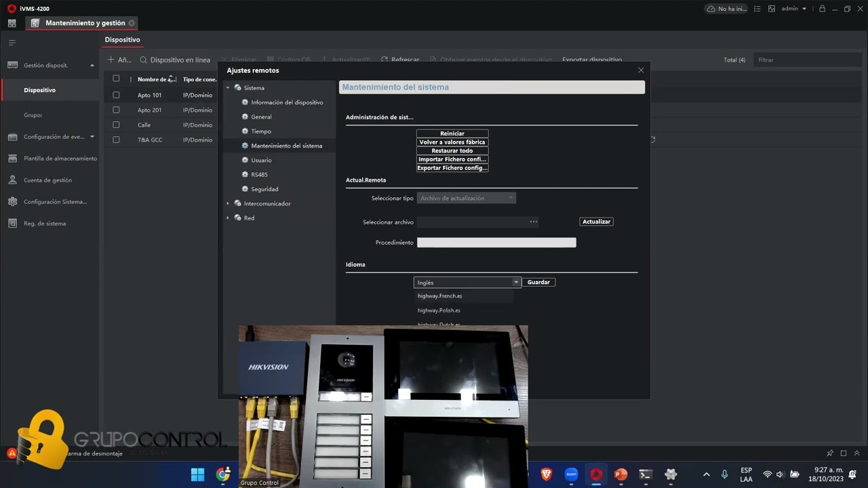Check the Calle row checkbox
Viewport: 868px width, 488px height.
click(x=116, y=125)
